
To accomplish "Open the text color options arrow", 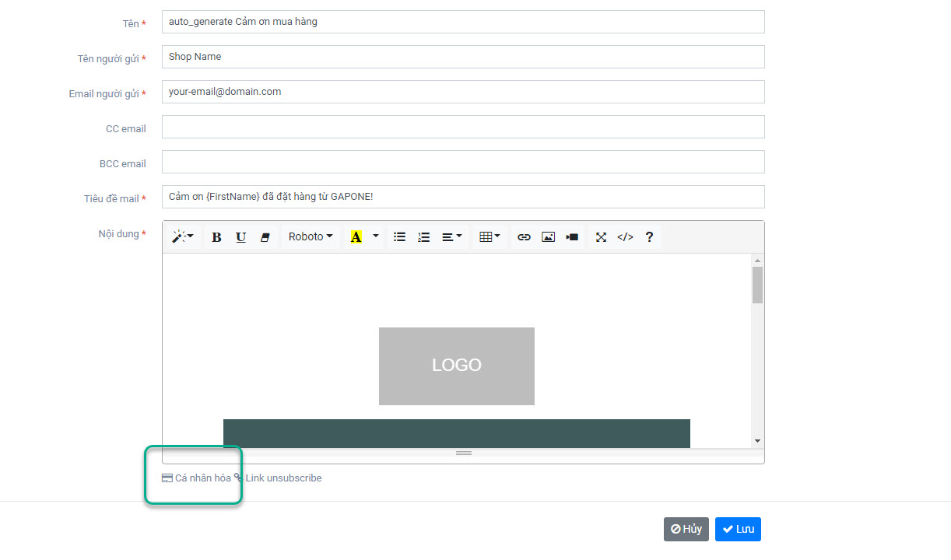I will pos(376,237).
